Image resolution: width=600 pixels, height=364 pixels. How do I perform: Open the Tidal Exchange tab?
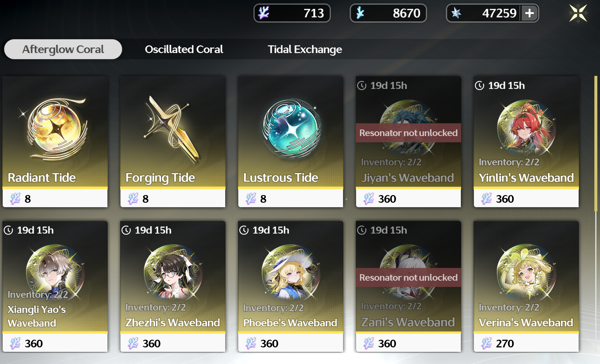[x=305, y=49]
